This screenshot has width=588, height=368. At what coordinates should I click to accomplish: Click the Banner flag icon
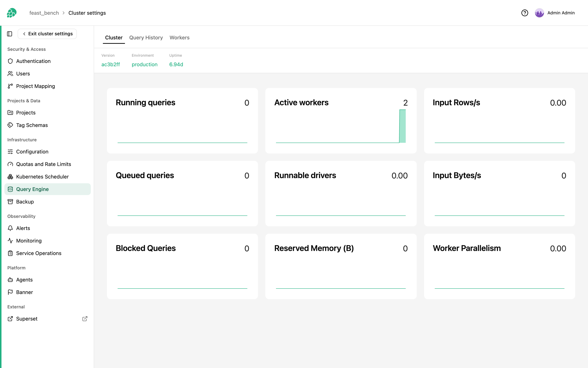pyautogui.click(x=10, y=292)
